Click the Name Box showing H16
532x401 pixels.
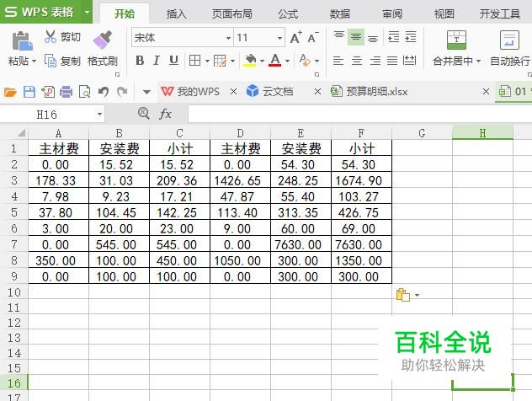[52, 115]
